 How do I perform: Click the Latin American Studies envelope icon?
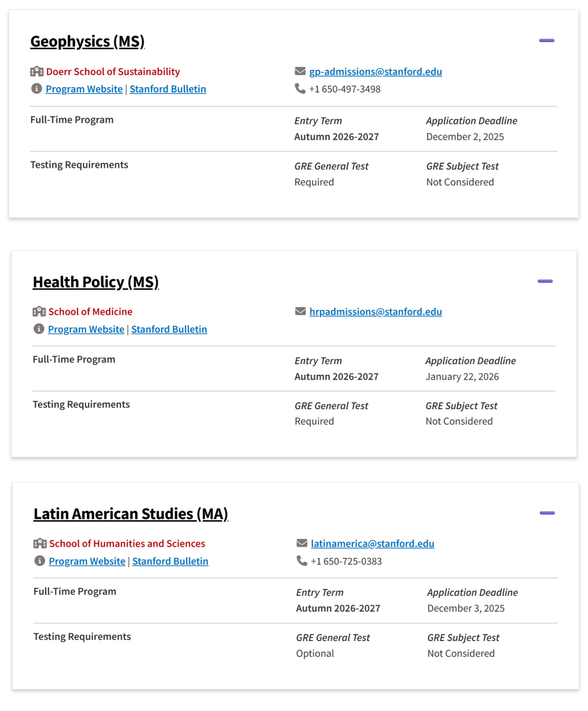click(x=302, y=544)
